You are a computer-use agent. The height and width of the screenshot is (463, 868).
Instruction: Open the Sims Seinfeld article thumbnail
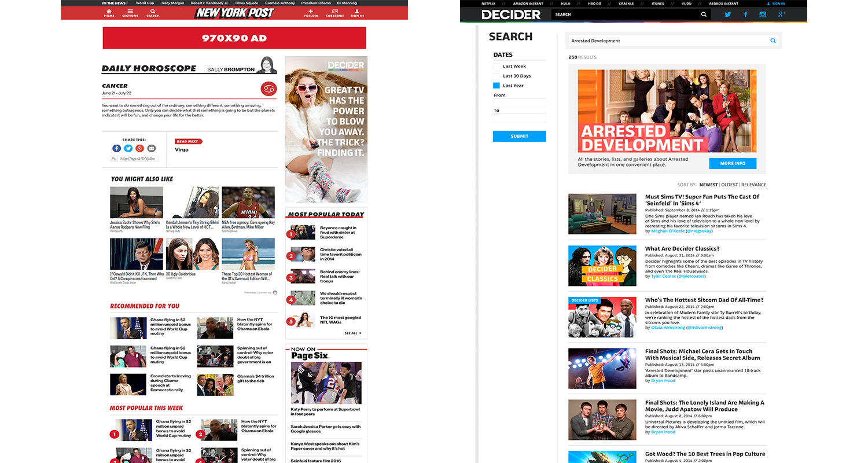tap(602, 214)
